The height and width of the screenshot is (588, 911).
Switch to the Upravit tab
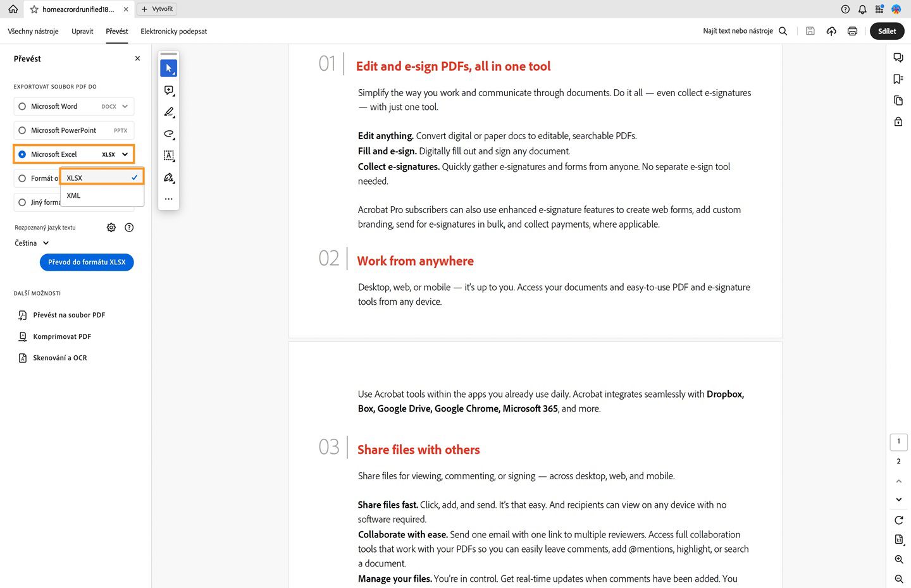tap(82, 30)
